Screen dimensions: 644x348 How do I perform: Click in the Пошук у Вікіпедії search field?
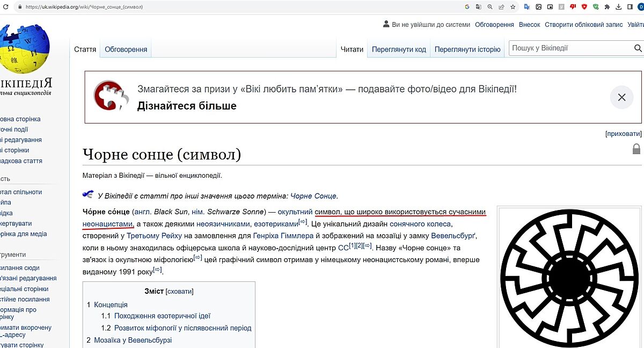(569, 48)
